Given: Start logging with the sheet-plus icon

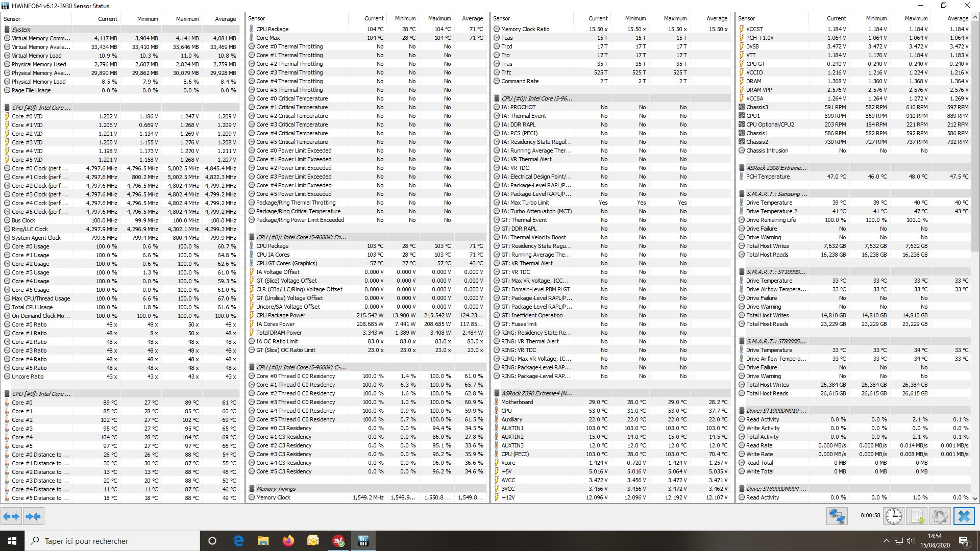Looking at the screenshot, I should pyautogui.click(x=917, y=516).
